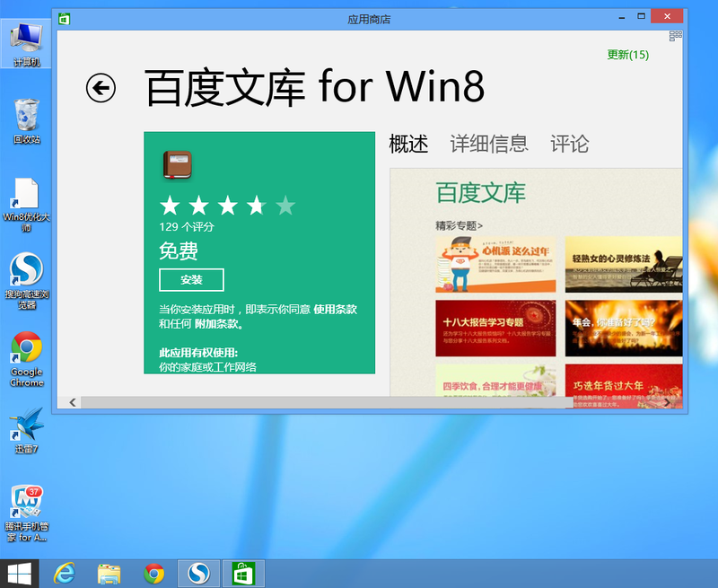Click the Baidu Wenku book app icon

click(177, 165)
